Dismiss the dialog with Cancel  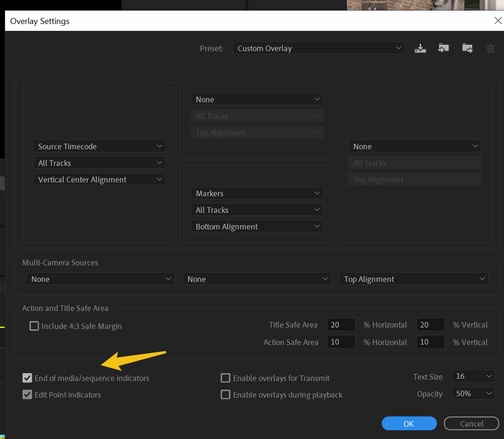pyautogui.click(x=471, y=423)
